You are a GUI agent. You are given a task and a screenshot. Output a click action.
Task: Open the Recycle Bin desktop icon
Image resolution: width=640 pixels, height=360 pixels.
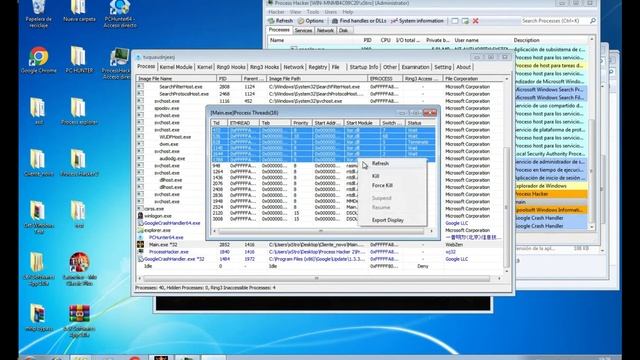38,13
